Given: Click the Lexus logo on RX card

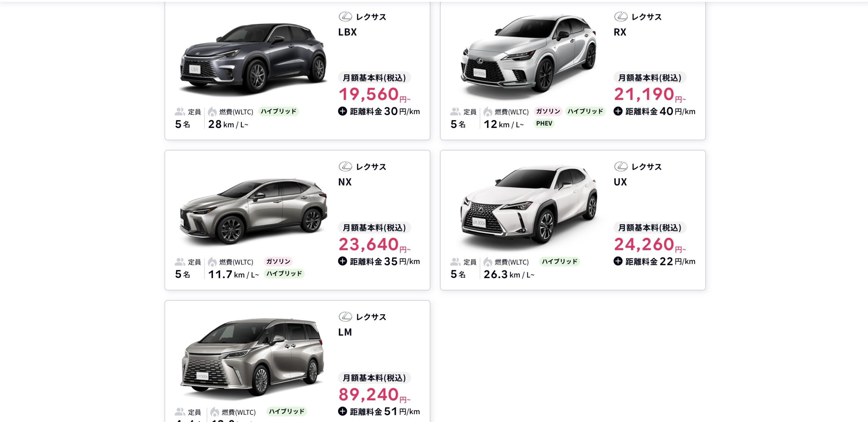Looking at the screenshot, I should click(x=621, y=16).
